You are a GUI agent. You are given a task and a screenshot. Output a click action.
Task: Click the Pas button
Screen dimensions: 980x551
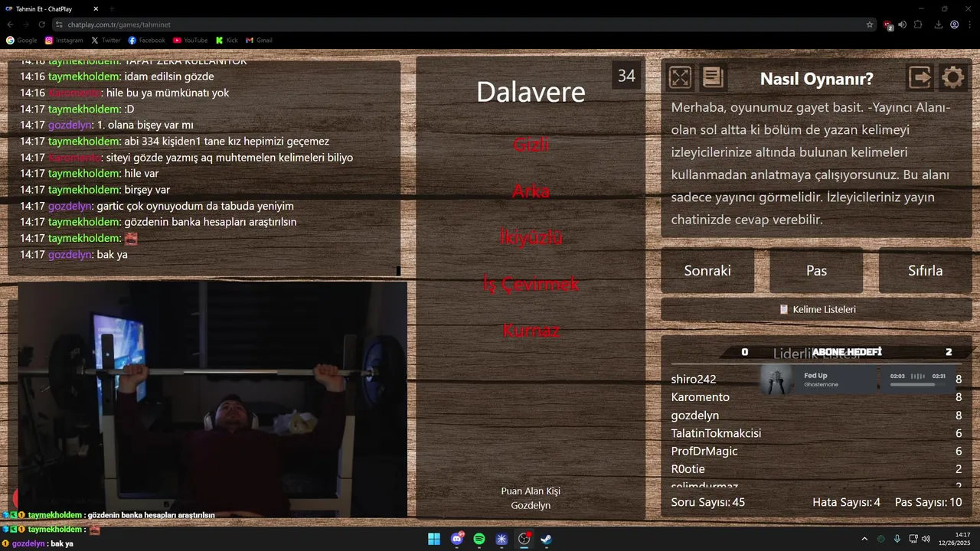(x=816, y=271)
